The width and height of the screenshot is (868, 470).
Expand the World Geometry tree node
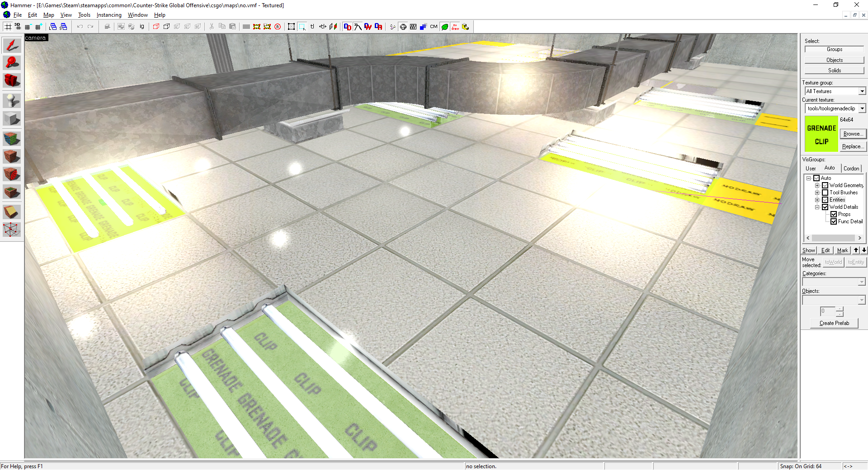817,185
